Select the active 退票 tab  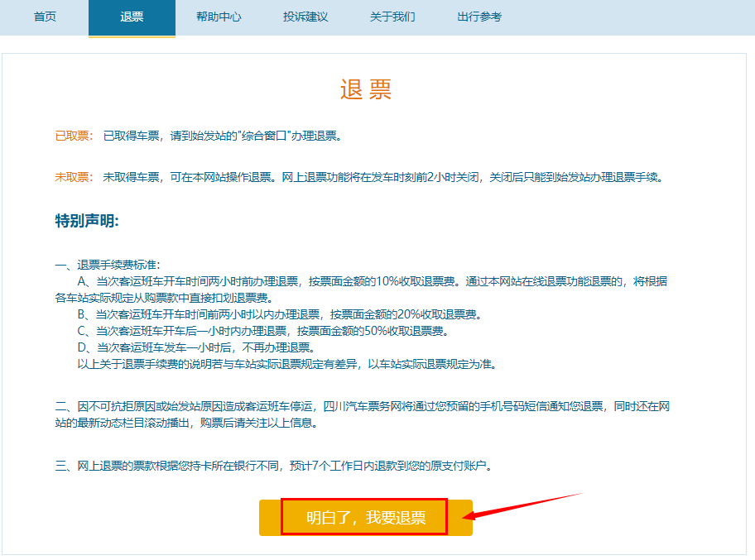click(x=132, y=17)
